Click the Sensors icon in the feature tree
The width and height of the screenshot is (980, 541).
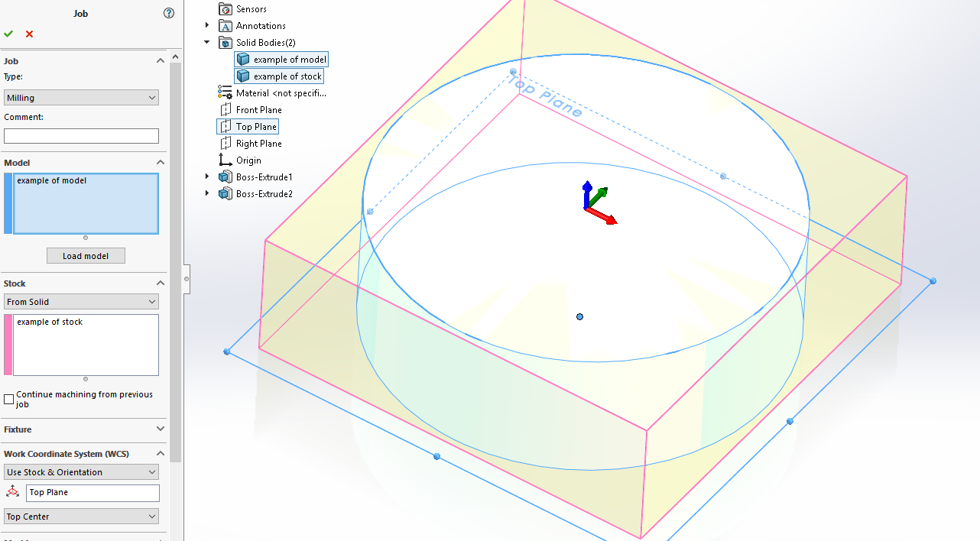[x=226, y=8]
